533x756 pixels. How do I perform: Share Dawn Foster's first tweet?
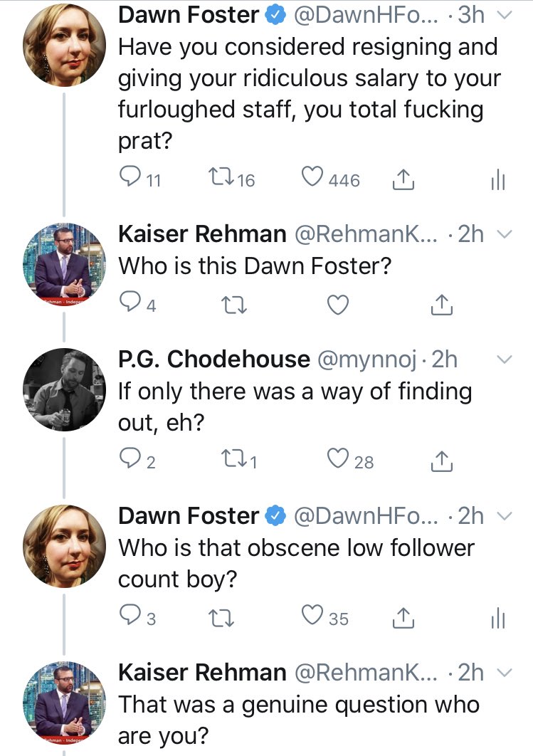click(403, 179)
